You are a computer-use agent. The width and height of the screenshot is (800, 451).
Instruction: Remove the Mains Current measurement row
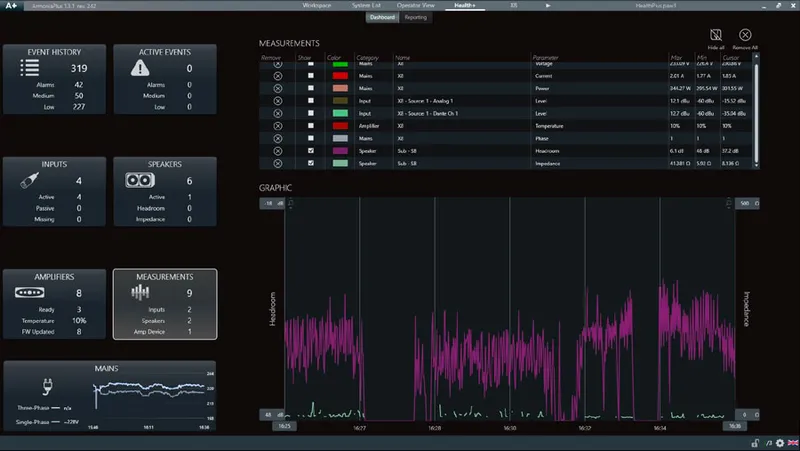278,76
